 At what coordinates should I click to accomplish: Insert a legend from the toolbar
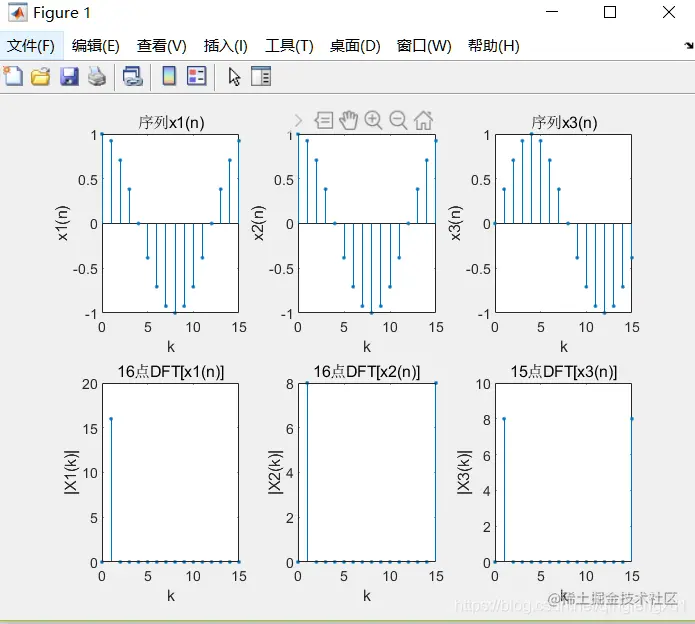(x=196, y=76)
